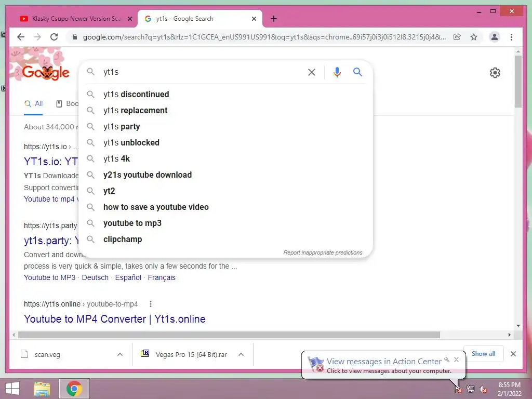Dismiss the Action Center notification balloon

point(456,360)
